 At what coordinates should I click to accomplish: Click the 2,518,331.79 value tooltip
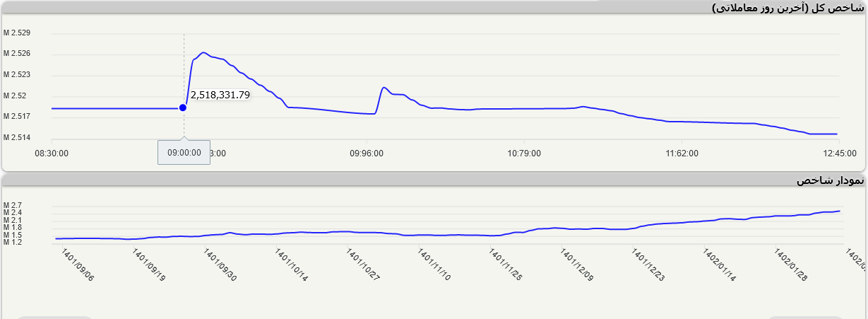tap(220, 95)
